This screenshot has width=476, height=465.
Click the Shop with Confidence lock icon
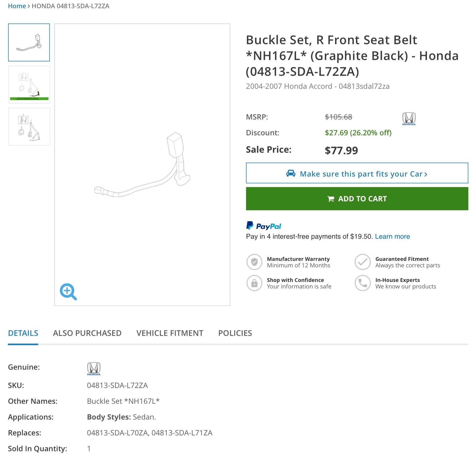tap(254, 283)
